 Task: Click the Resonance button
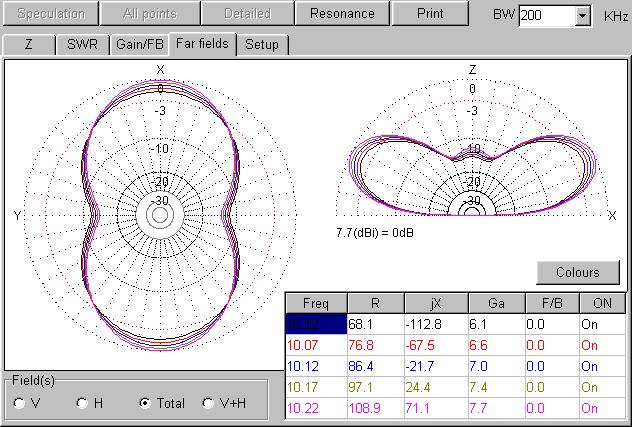click(x=342, y=14)
